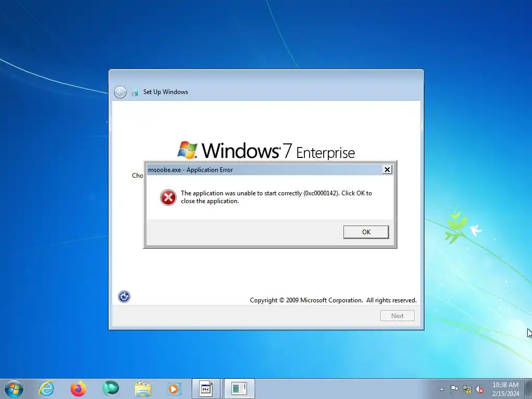The height and width of the screenshot is (399, 532).
Task: Open Windows Media Player from taskbar
Action: click(175, 389)
